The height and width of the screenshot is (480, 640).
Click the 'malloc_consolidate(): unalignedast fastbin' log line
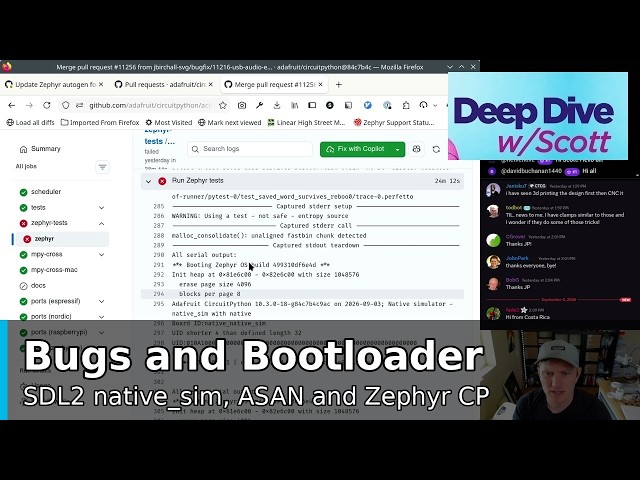269,236
